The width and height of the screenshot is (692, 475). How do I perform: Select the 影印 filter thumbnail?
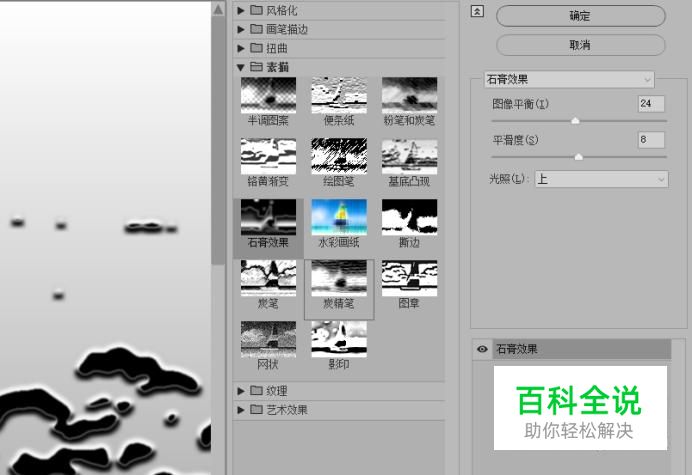339,339
